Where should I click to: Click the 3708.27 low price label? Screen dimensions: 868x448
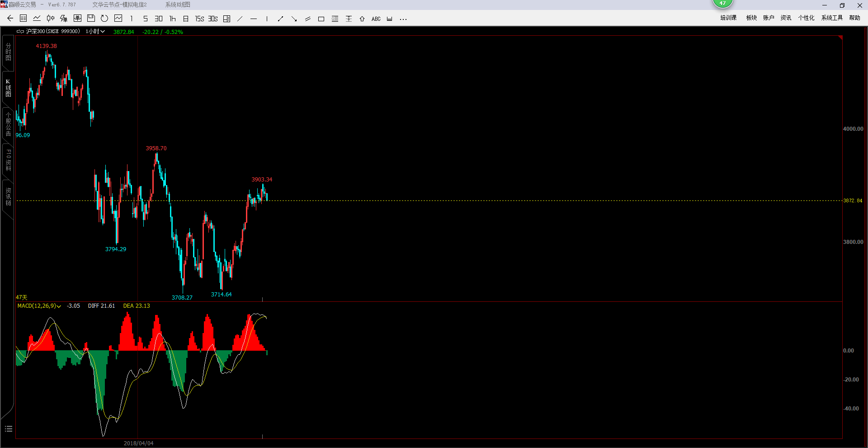click(182, 298)
